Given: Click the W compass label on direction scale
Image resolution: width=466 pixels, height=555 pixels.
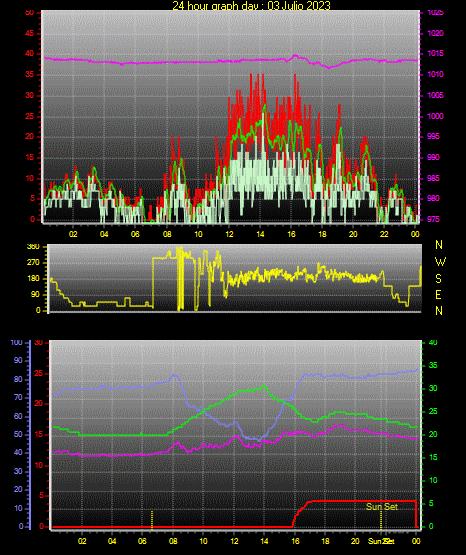Looking at the screenshot, I should (x=440, y=262).
